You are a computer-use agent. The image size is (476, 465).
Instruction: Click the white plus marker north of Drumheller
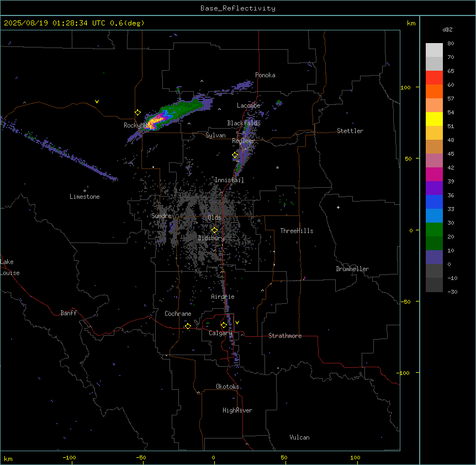[x=338, y=207]
